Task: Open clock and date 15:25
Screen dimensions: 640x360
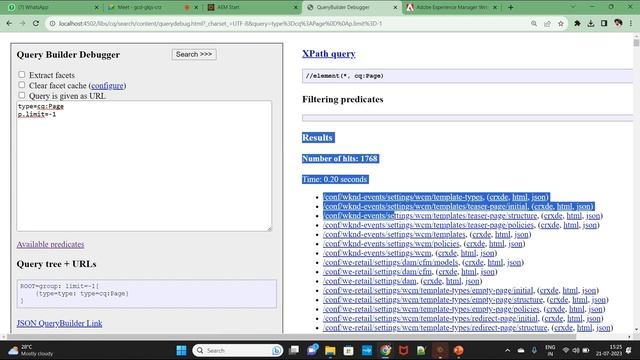Action: pyautogui.click(x=609, y=351)
